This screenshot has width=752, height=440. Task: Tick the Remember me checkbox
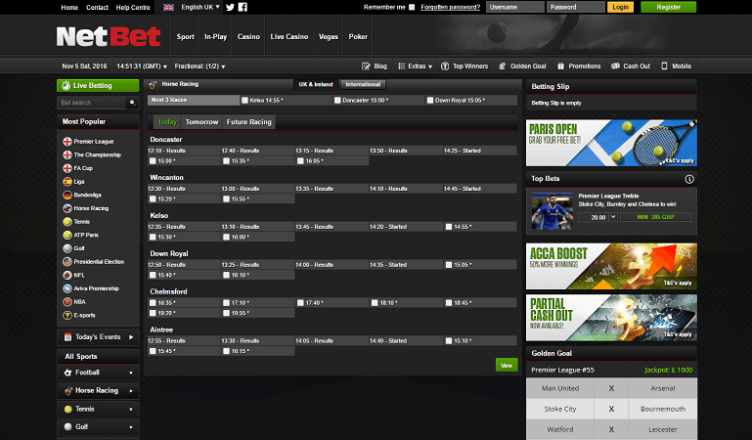412,7
